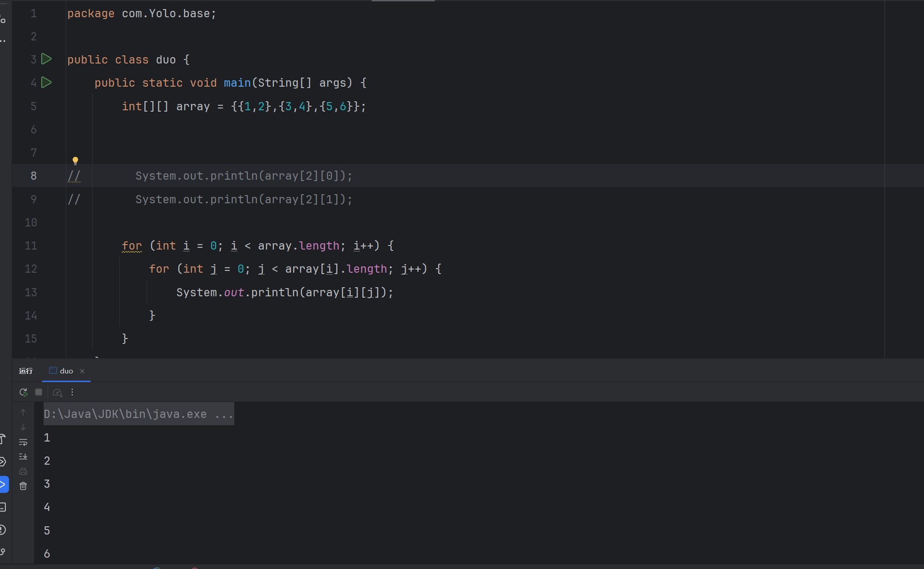
Task: Show quick-fix from yellow lightbulb icon
Action: (x=75, y=161)
